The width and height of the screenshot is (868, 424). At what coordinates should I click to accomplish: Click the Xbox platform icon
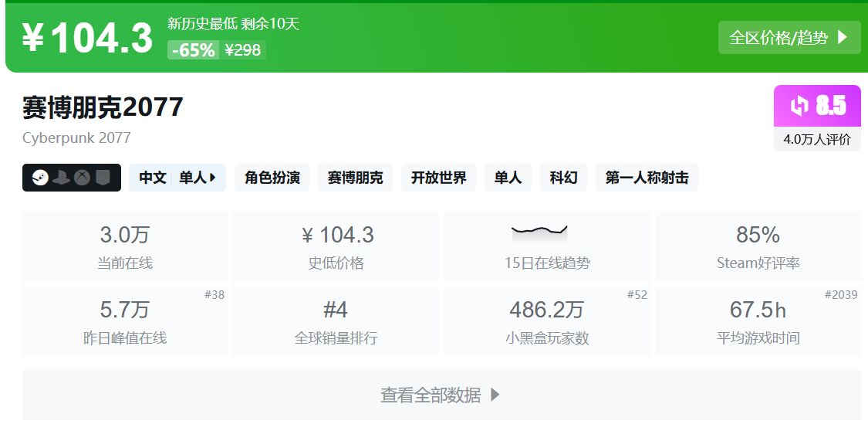click(x=82, y=178)
